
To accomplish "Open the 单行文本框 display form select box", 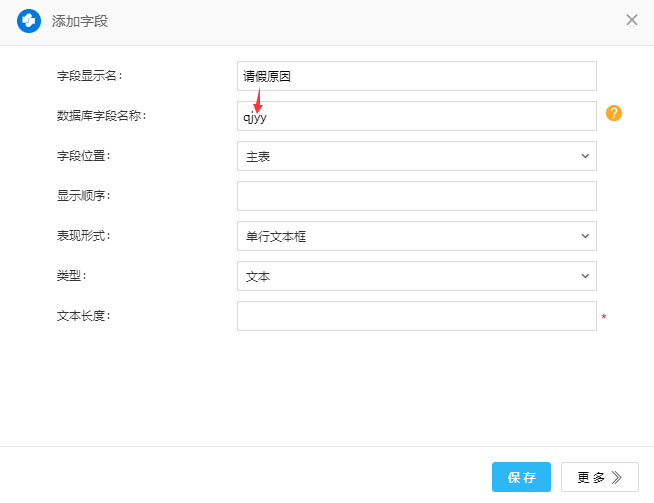I will [405, 236].
